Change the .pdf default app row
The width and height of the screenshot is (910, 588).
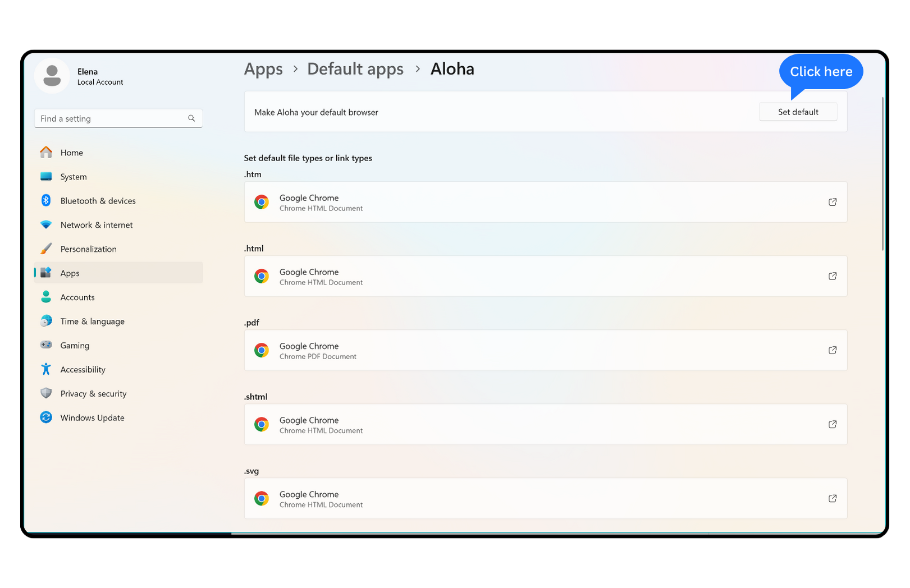click(x=545, y=350)
